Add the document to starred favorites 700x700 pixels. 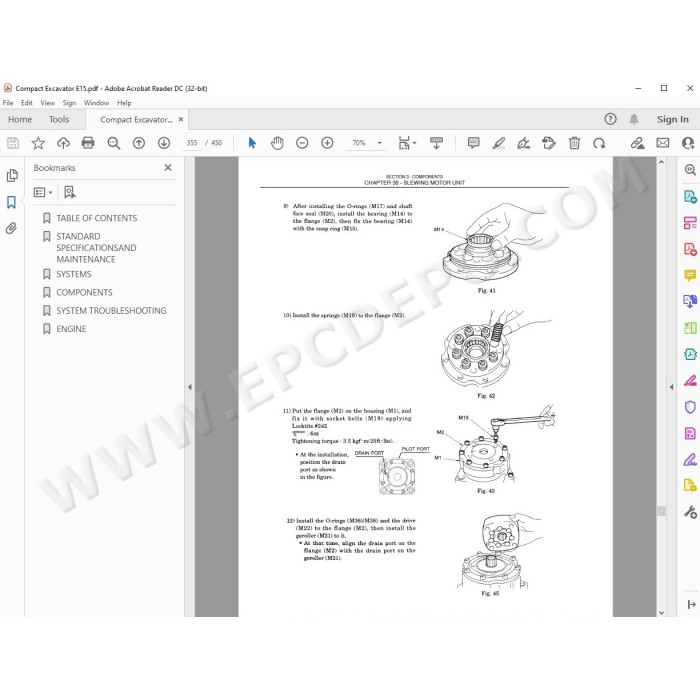38,143
